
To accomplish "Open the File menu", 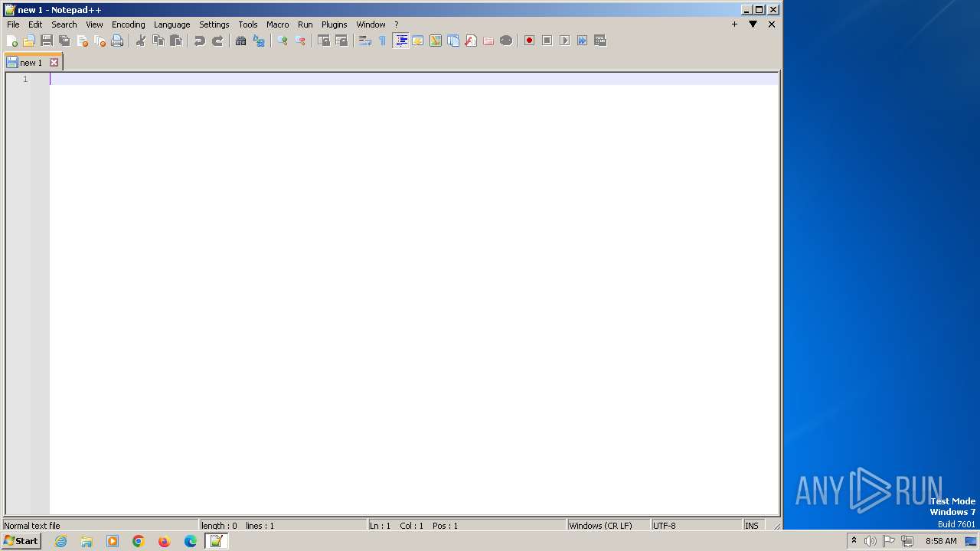I will pyautogui.click(x=13, y=24).
